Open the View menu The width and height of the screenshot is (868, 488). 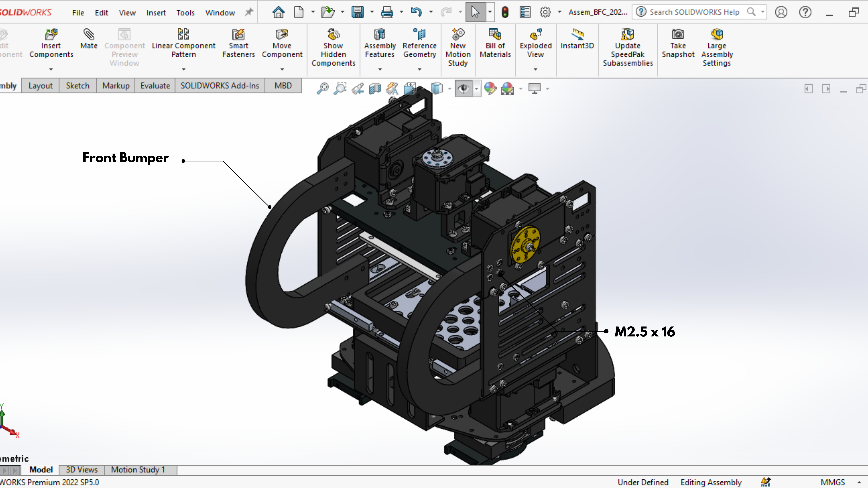pyautogui.click(x=127, y=13)
